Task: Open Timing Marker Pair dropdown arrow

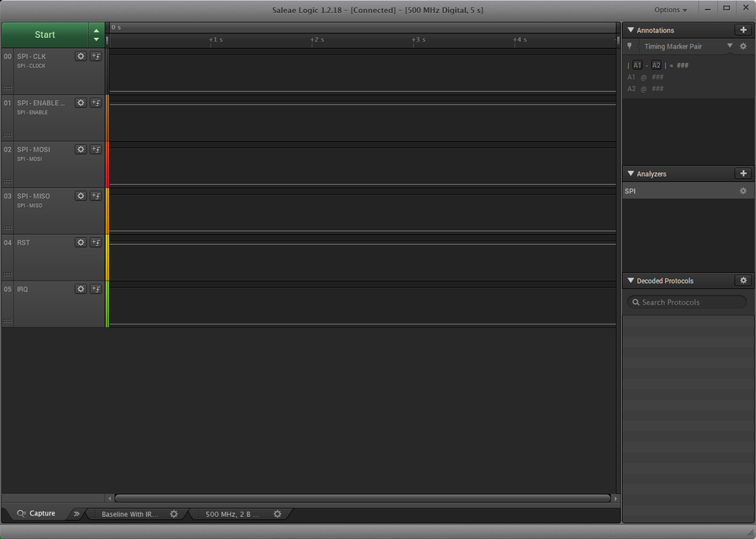Action: [x=730, y=45]
